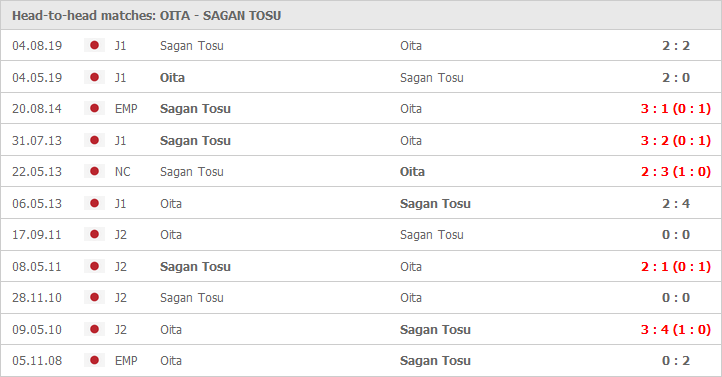Click Japan flag icon in 04.05.19 row

pyautogui.click(x=94, y=77)
